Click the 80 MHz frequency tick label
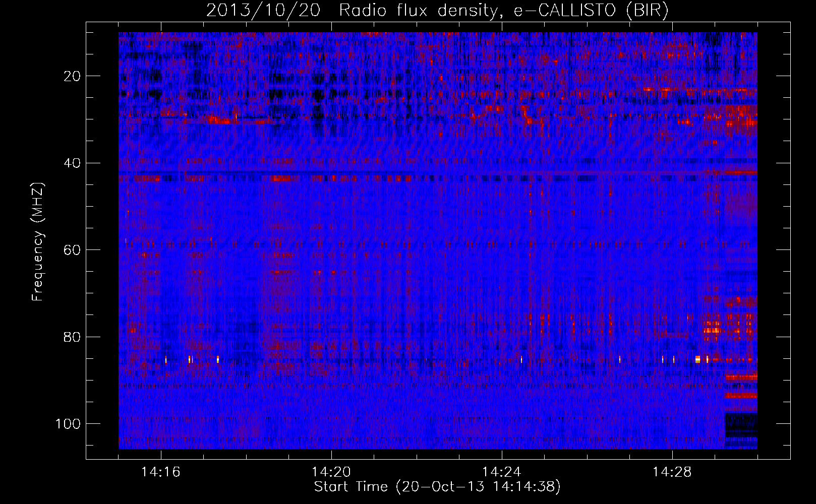The image size is (816, 504). pos(73,337)
